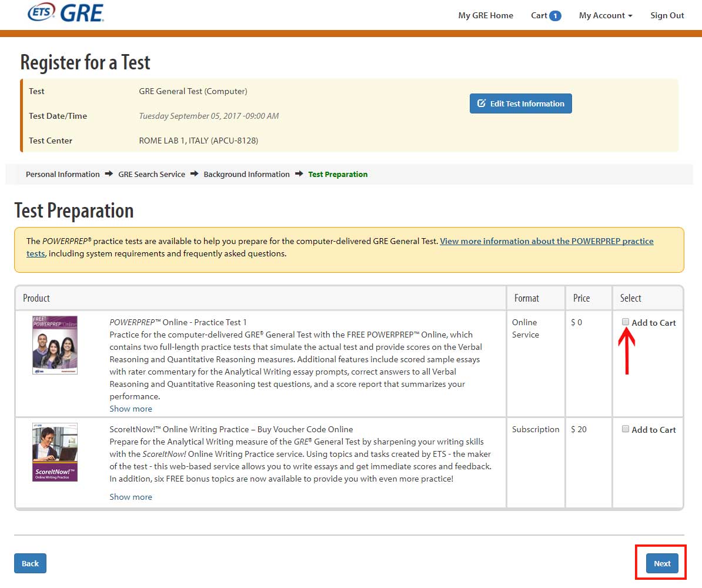This screenshot has height=588, width=702.
Task: Click the Next button
Action: pyautogui.click(x=661, y=563)
